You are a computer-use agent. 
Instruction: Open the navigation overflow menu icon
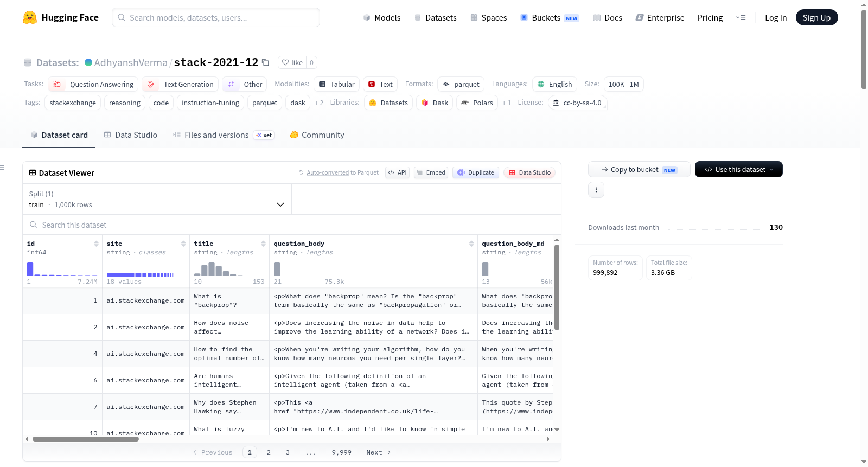click(x=741, y=17)
